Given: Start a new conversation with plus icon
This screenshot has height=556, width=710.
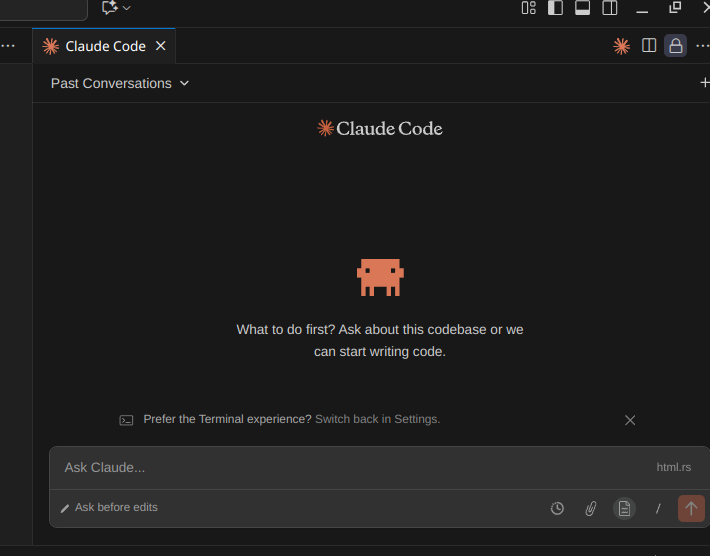Looking at the screenshot, I should coord(705,82).
